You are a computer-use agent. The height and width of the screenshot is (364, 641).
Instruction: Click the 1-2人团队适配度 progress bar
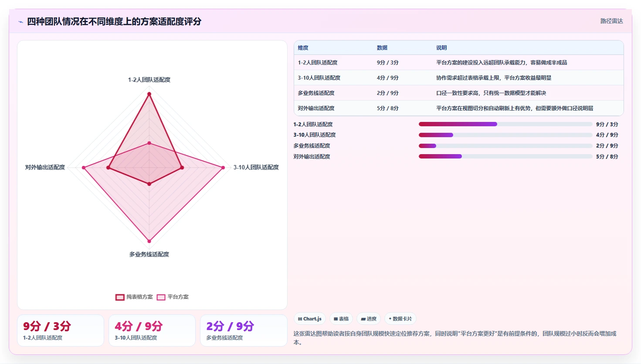pyautogui.click(x=505, y=124)
